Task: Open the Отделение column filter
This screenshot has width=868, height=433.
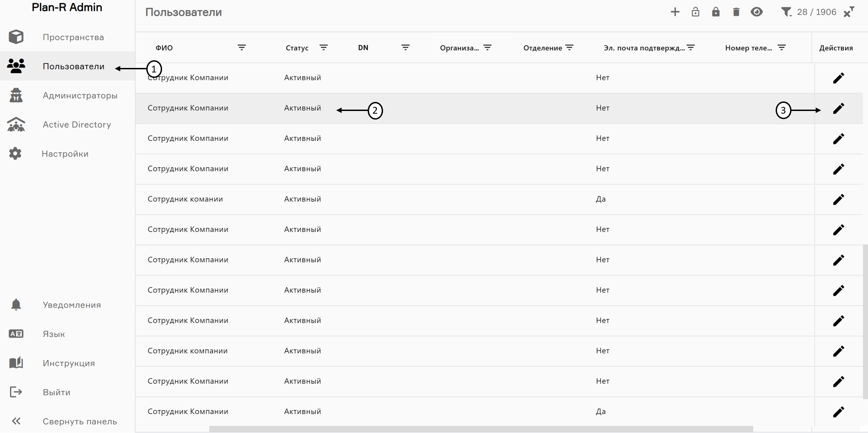Action: click(569, 48)
